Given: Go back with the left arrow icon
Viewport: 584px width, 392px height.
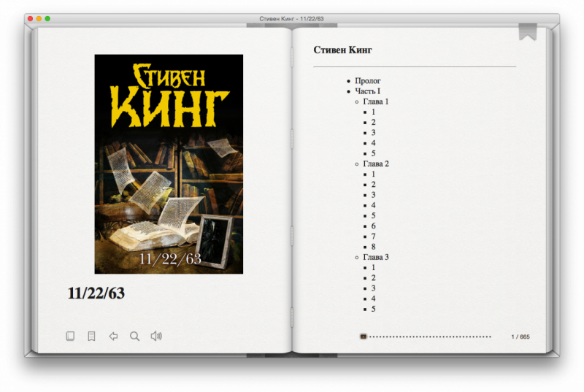Looking at the screenshot, I should (x=113, y=337).
